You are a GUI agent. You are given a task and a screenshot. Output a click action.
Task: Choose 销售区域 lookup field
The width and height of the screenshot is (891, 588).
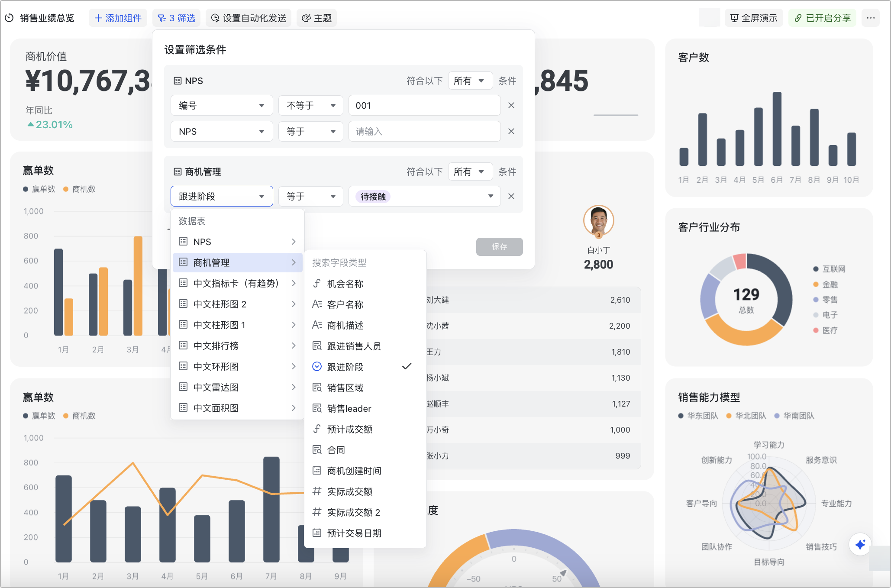(x=365, y=388)
